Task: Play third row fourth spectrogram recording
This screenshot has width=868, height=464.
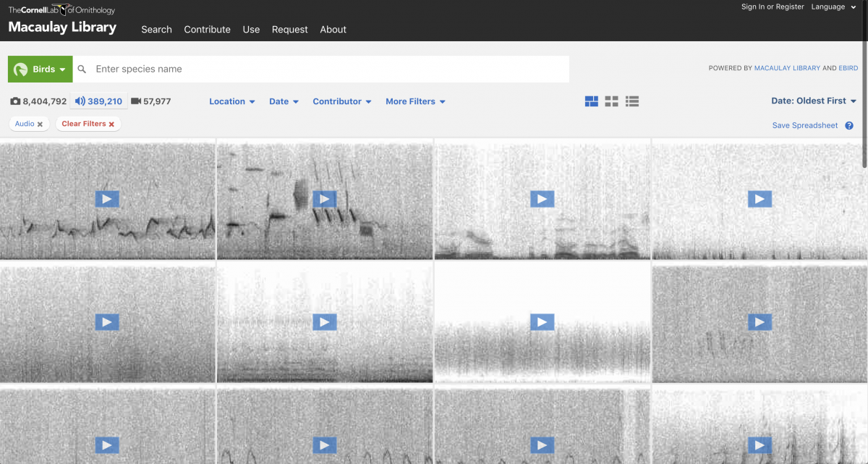Action: [x=759, y=445]
